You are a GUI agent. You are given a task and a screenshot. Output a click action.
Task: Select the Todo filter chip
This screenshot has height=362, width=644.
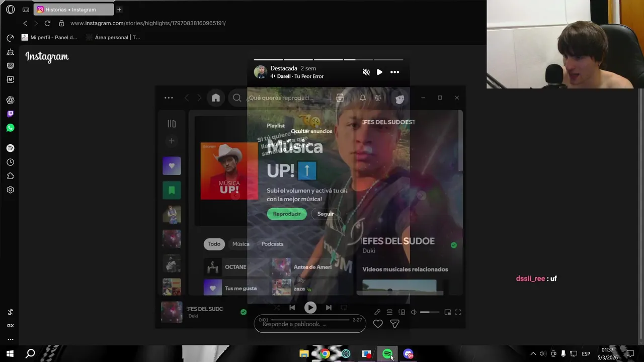pyautogui.click(x=214, y=244)
